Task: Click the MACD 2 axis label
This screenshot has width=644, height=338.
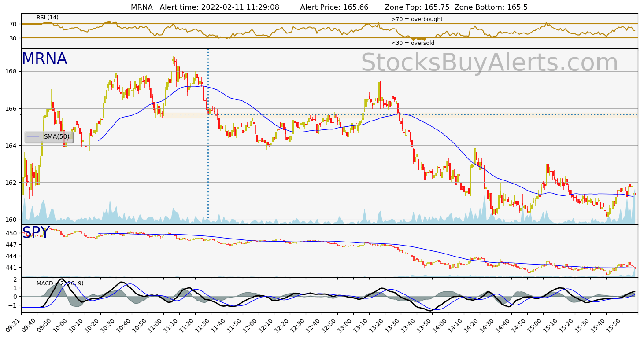Action: pyautogui.click(x=15, y=279)
